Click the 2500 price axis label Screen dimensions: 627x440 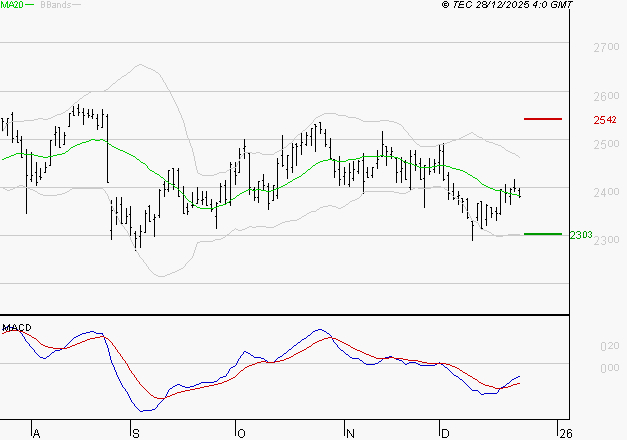606,144
